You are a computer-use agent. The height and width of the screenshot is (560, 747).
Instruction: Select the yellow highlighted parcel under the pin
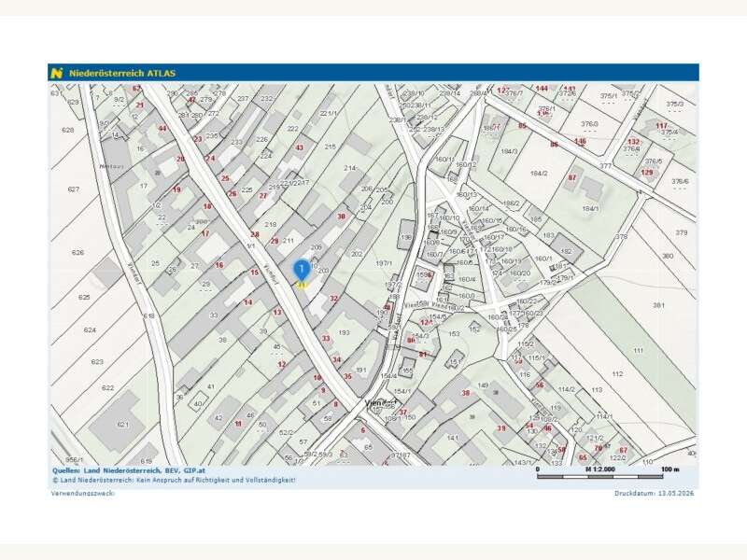[x=302, y=286]
